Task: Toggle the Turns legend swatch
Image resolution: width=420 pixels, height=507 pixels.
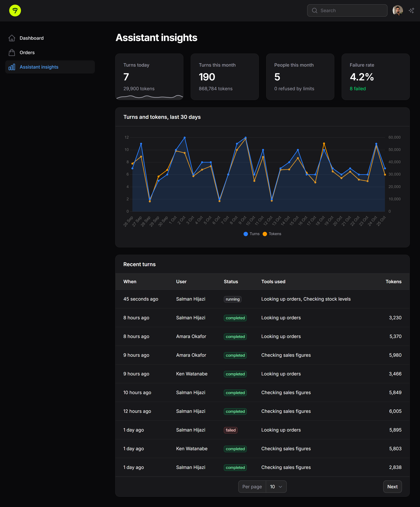Action: tap(246, 234)
